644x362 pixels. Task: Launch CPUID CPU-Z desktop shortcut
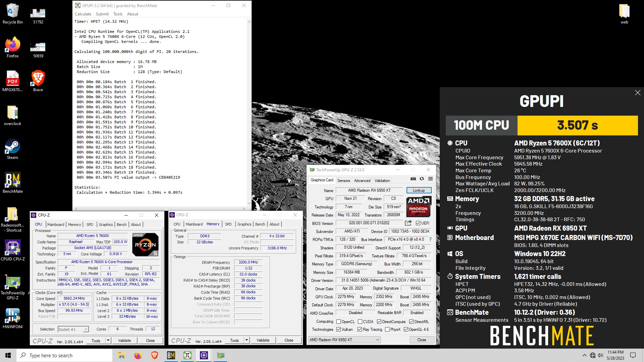pyautogui.click(x=12, y=251)
